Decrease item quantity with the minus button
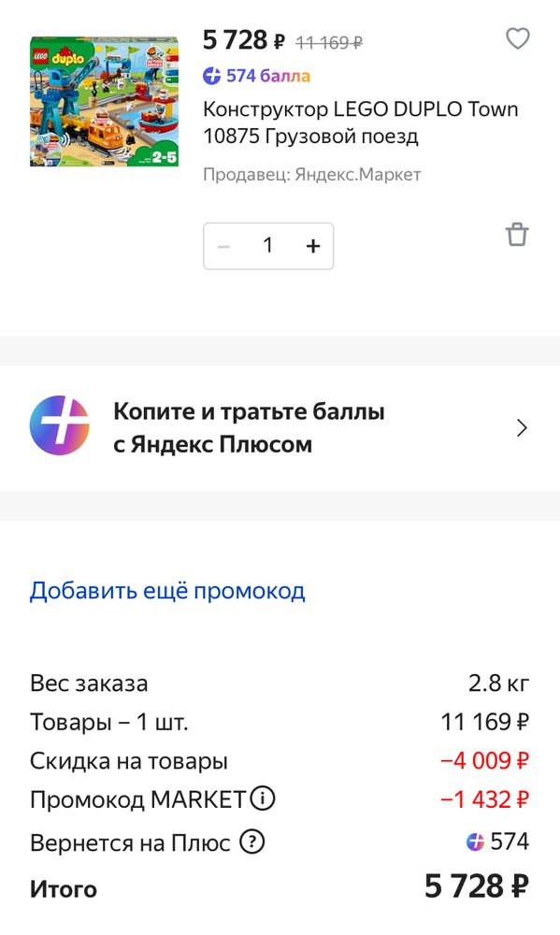The image size is (560, 935). coord(223,245)
